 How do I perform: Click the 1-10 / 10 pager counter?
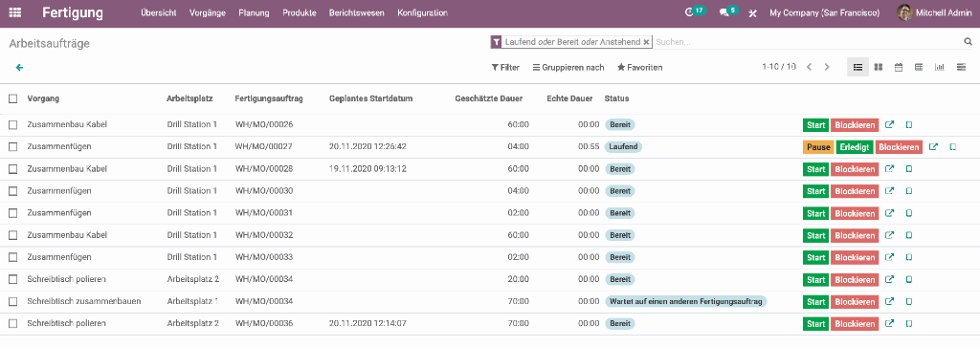pos(779,67)
